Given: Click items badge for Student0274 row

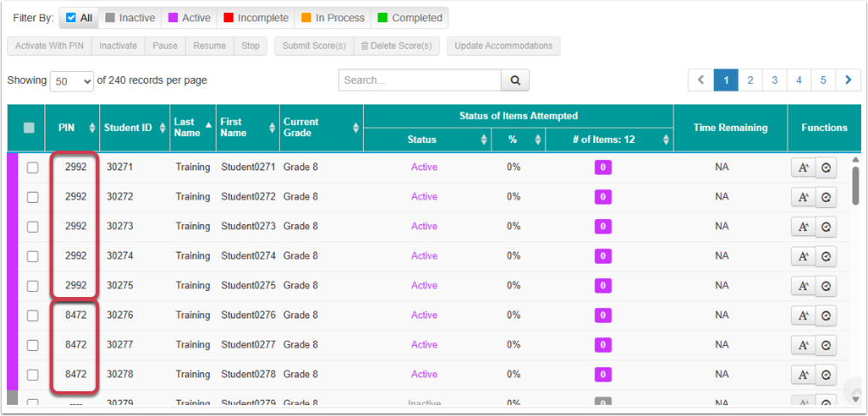Looking at the screenshot, I should point(603,256).
